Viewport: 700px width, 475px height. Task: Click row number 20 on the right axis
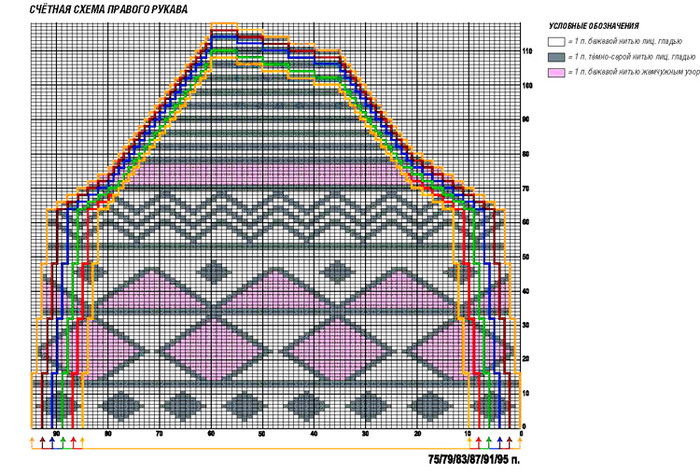pos(526,359)
